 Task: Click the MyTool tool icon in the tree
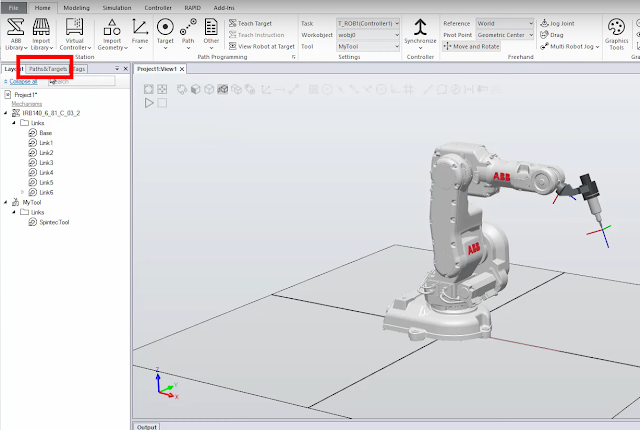click(x=16, y=202)
